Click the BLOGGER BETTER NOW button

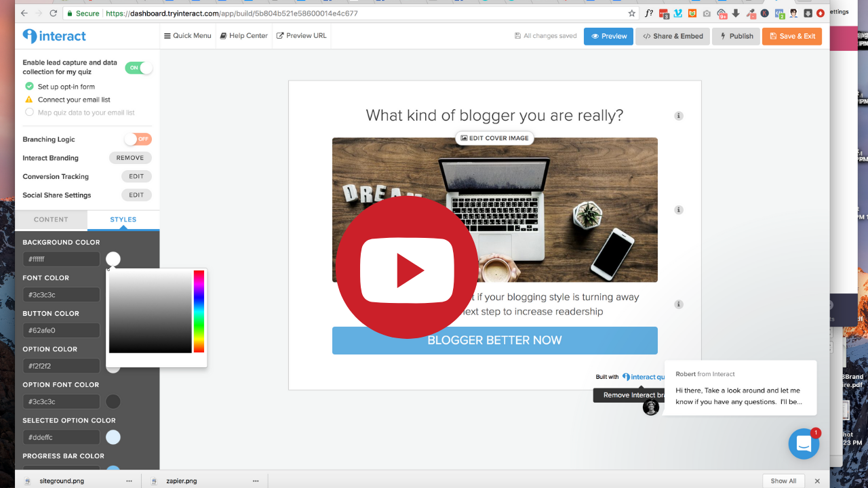(495, 340)
